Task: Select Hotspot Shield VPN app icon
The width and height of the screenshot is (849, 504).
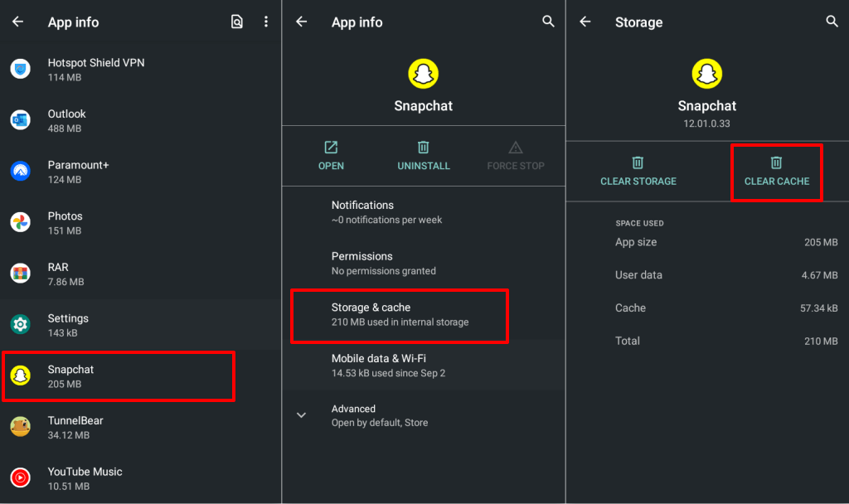Action: coord(21,70)
